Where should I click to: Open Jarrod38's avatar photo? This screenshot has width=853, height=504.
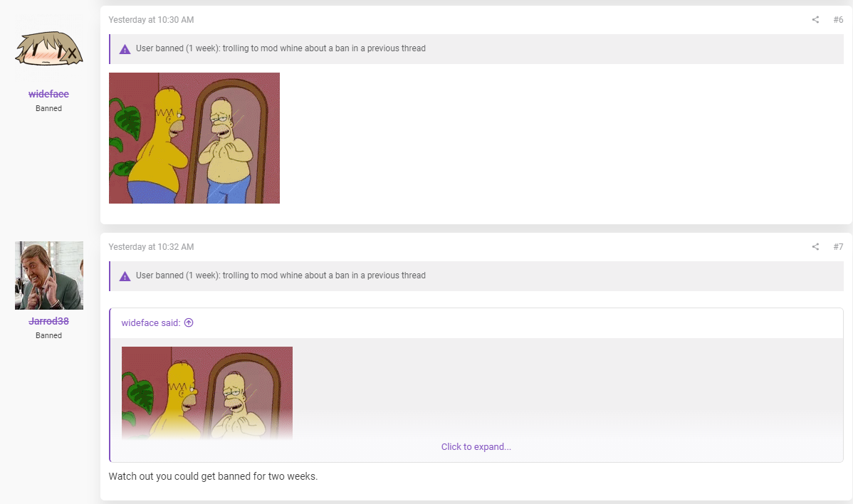tap(49, 275)
